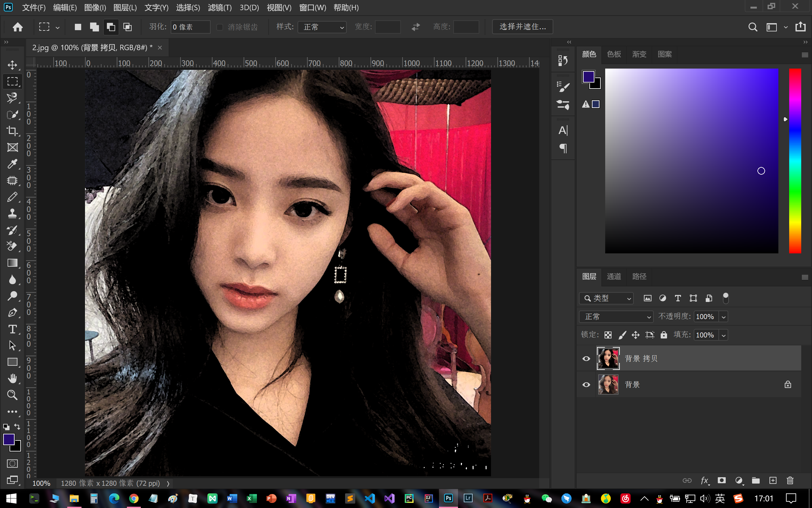Viewport: 812px width, 508px height.
Task: Choose Add to Selection mode
Action: tap(94, 27)
